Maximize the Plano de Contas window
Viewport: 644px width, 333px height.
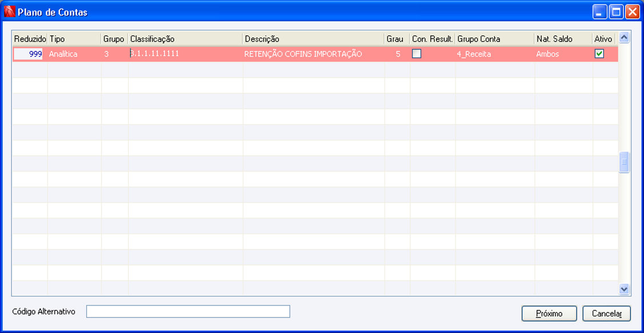[615, 12]
